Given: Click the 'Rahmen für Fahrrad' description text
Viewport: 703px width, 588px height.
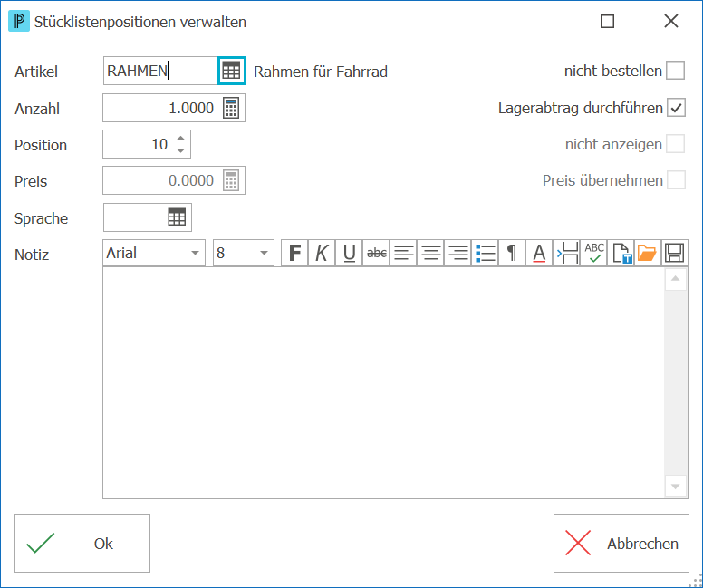Looking at the screenshot, I should point(321,72).
